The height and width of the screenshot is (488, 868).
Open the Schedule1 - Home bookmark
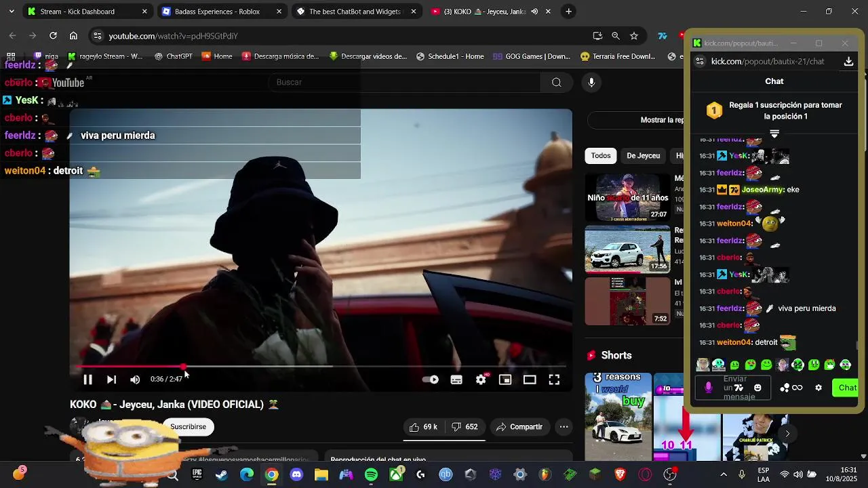click(450, 56)
